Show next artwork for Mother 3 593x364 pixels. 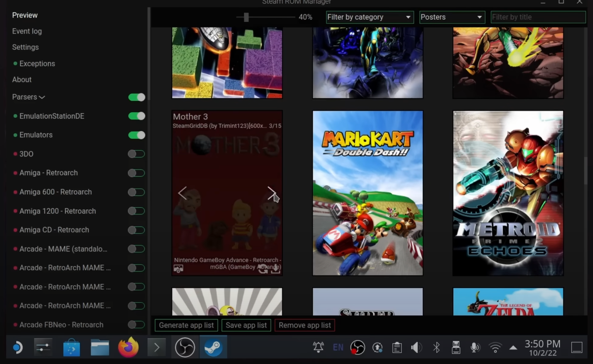click(x=272, y=193)
